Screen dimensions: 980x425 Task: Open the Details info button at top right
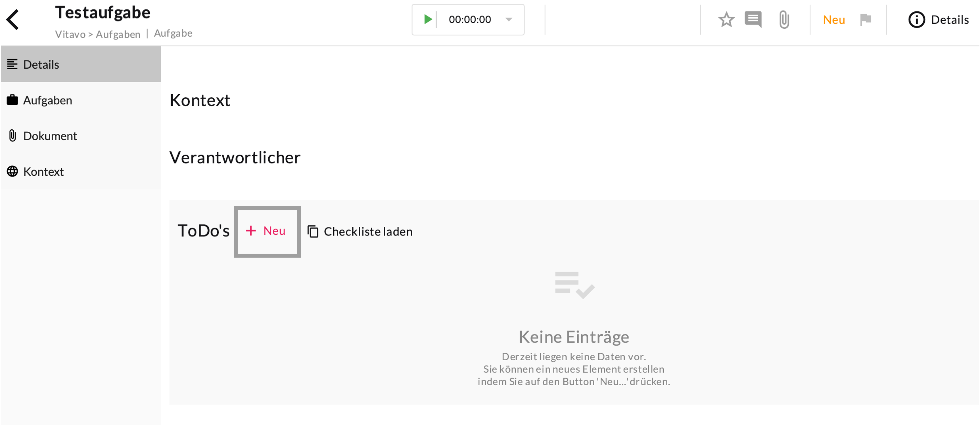938,20
